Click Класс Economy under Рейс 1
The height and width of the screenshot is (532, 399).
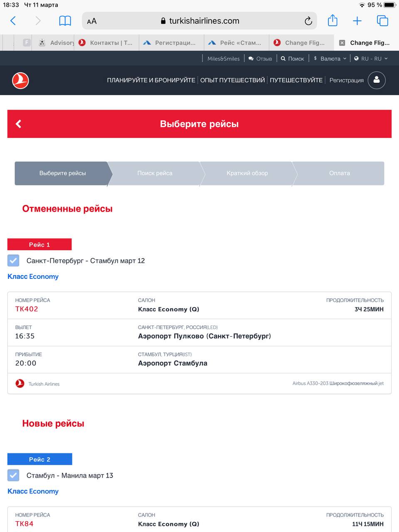(x=33, y=276)
